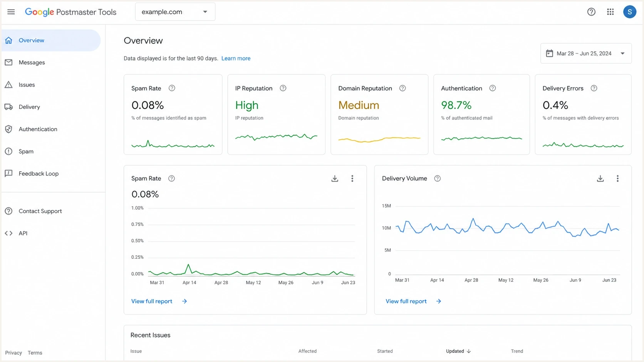
Task: View full report for Spam Rate
Action: click(x=152, y=301)
